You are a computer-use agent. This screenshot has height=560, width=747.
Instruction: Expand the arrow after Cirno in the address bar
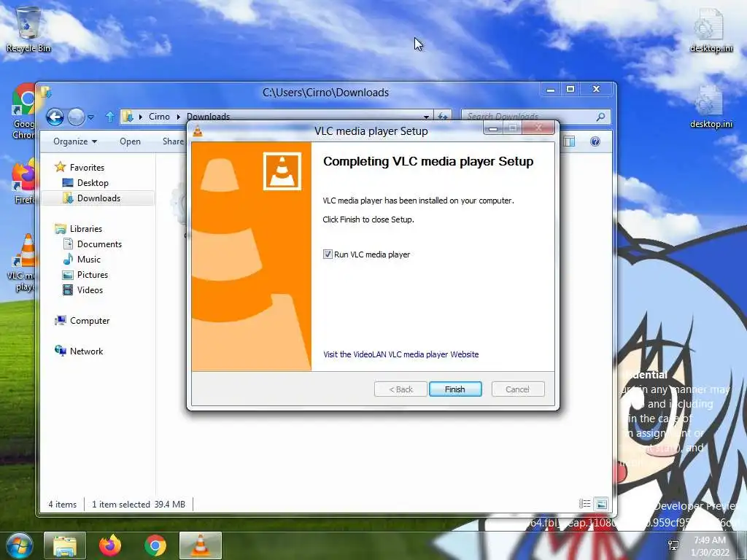pyautogui.click(x=178, y=117)
